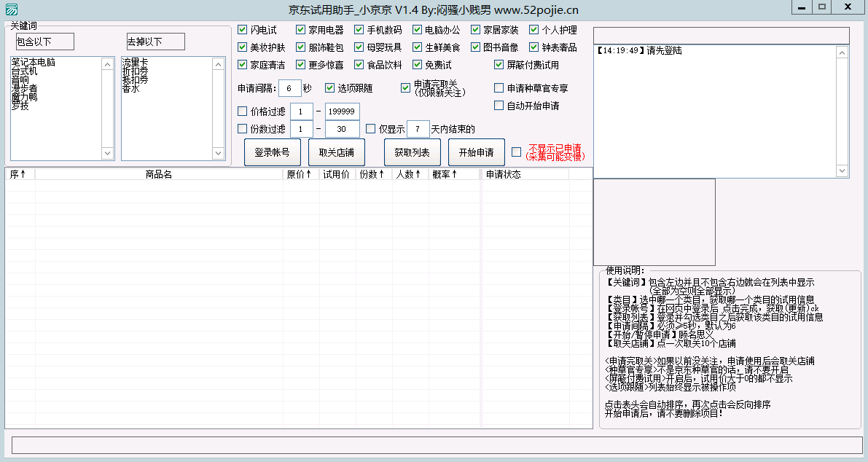Select 笔记本电脑 keyword in include list
The height and width of the screenshot is (462, 868).
(34, 62)
